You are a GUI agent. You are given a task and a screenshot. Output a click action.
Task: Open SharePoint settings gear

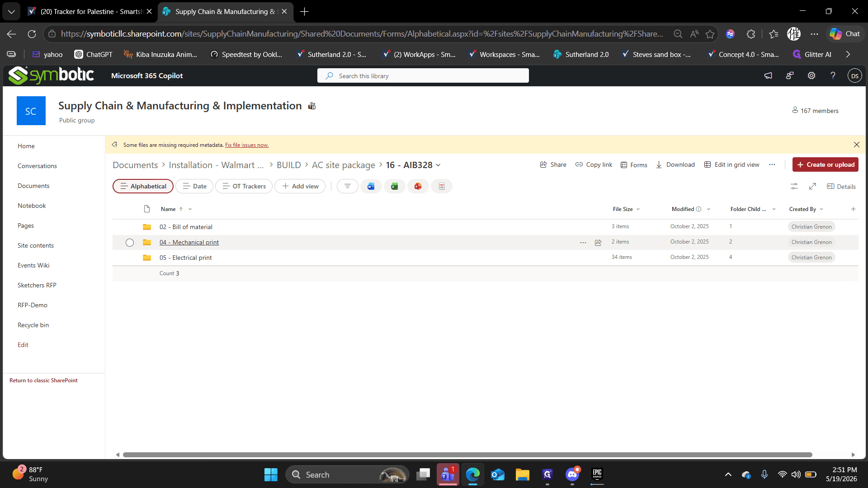tap(811, 75)
